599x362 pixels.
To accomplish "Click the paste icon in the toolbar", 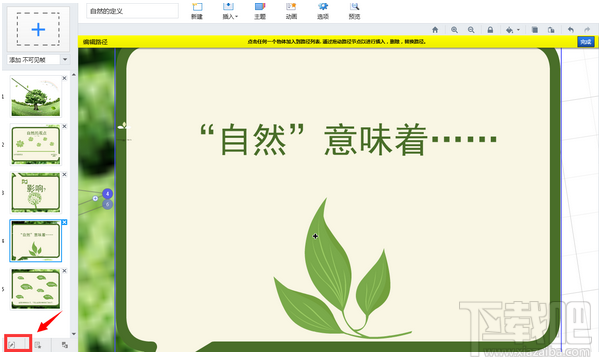I will (551, 30).
